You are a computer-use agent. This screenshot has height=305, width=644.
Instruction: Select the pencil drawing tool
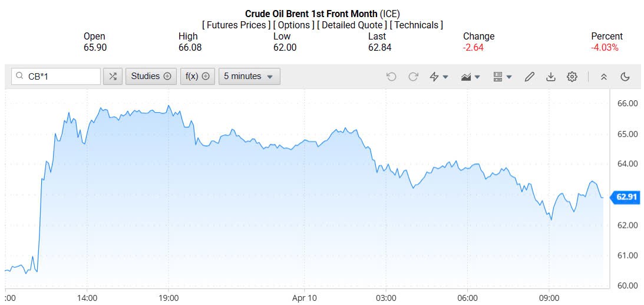pos(530,77)
